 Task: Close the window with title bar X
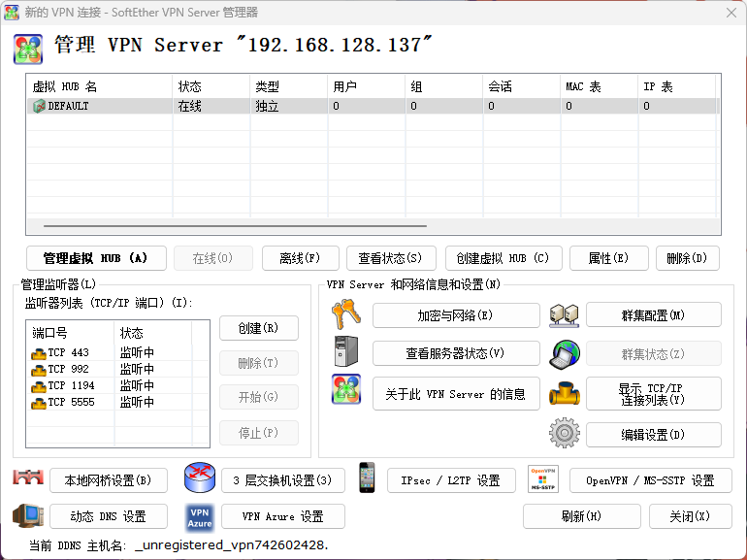point(731,13)
